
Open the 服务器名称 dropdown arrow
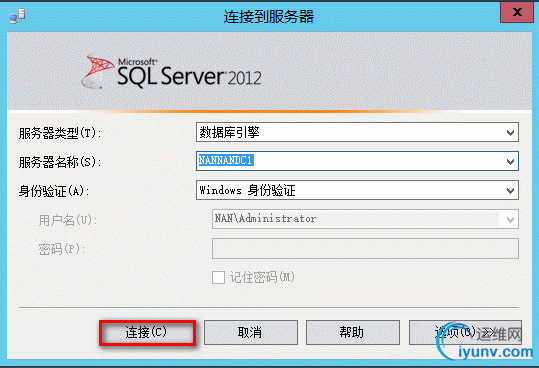coord(510,161)
